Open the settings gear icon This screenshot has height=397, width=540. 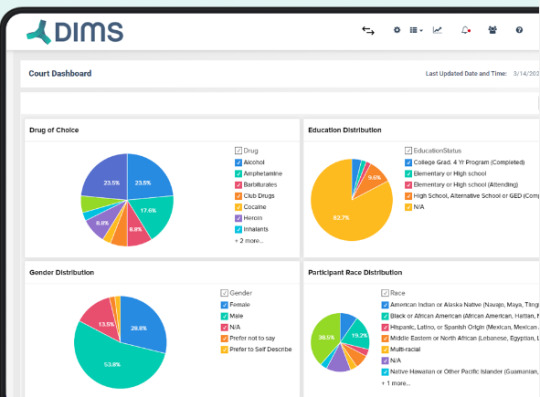tap(397, 30)
